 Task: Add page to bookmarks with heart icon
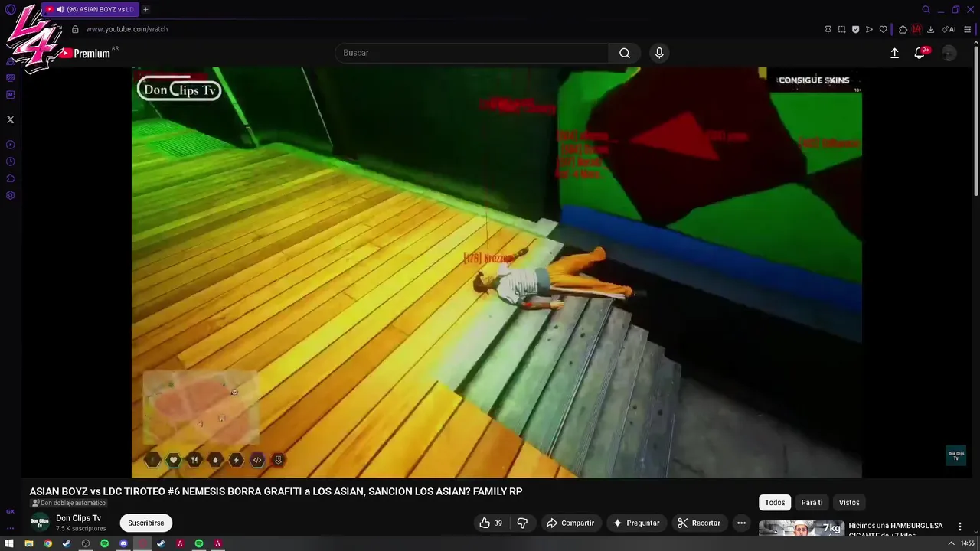tap(883, 29)
